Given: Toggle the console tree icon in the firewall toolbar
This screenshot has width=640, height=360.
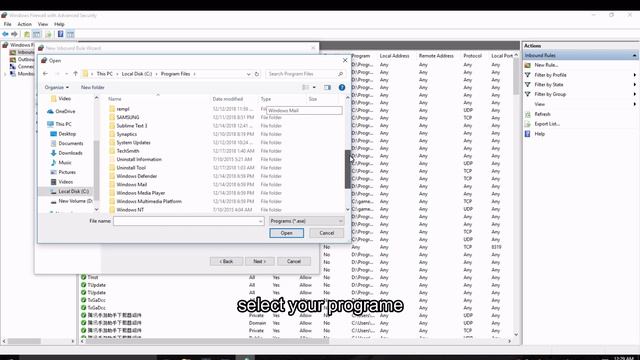Looking at the screenshot, I should pyautogui.click(x=37, y=34).
